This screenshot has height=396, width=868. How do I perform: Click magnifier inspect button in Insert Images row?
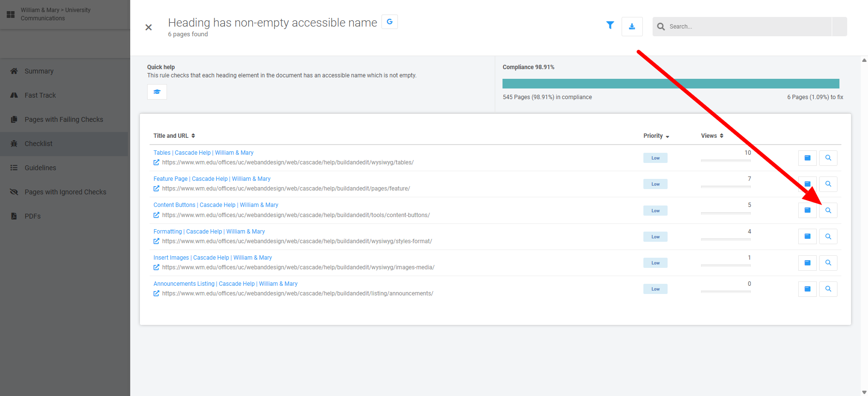[x=828, y=263]
